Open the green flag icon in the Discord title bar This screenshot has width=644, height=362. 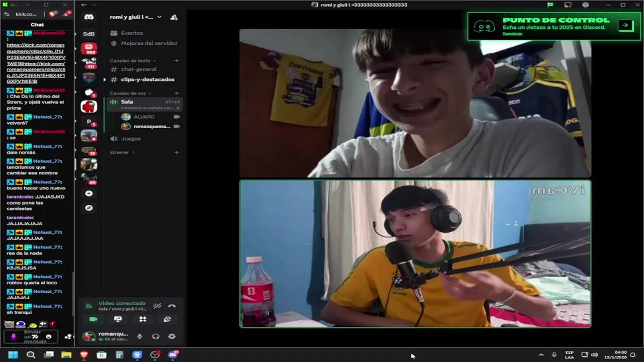point(550,5)
